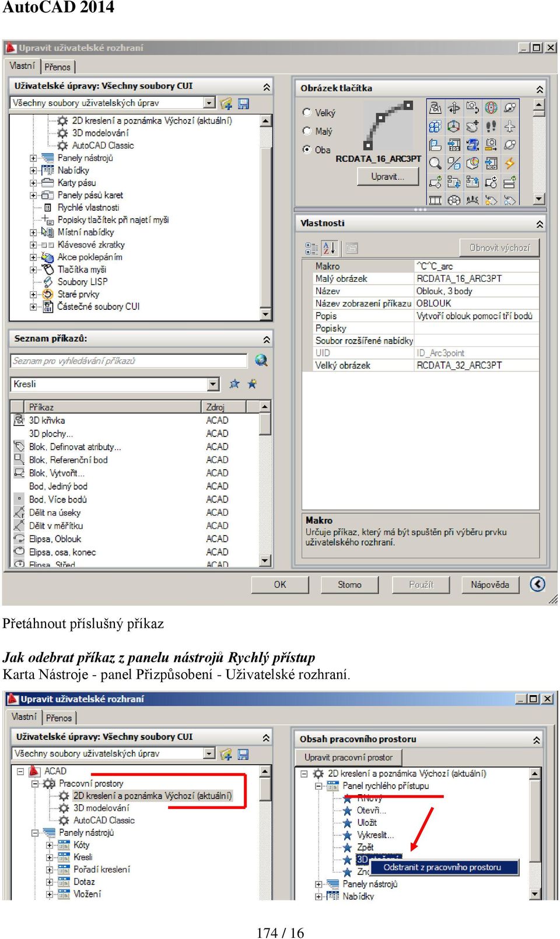560x939 pixels.
Task: Select the Makro property value ^C^C_arc
Action: click(476, 266)
